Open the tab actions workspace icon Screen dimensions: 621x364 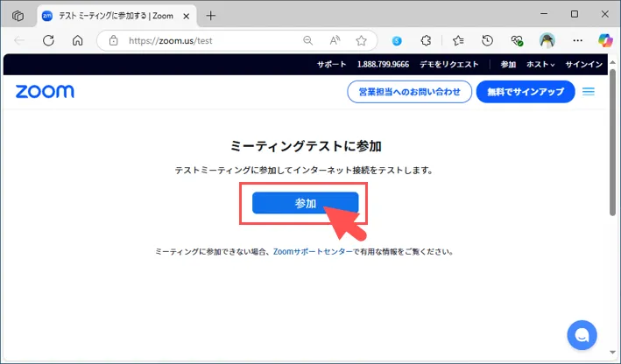18,16
